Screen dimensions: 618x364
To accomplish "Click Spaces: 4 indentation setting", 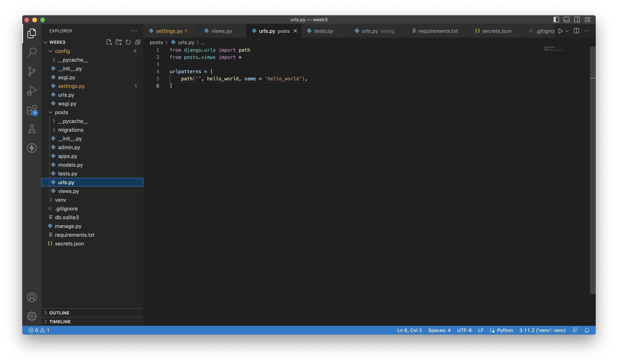I will tap(439, 330).
